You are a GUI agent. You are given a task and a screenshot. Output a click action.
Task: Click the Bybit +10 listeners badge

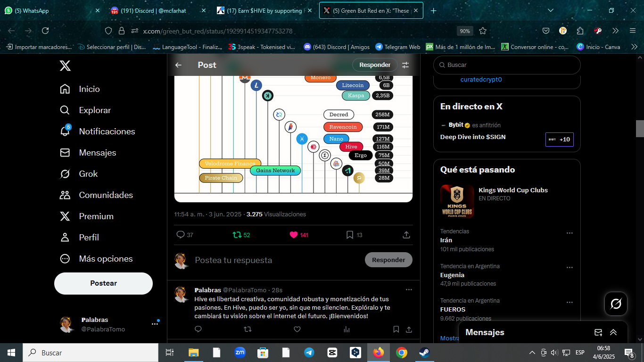tap(560, 140)
